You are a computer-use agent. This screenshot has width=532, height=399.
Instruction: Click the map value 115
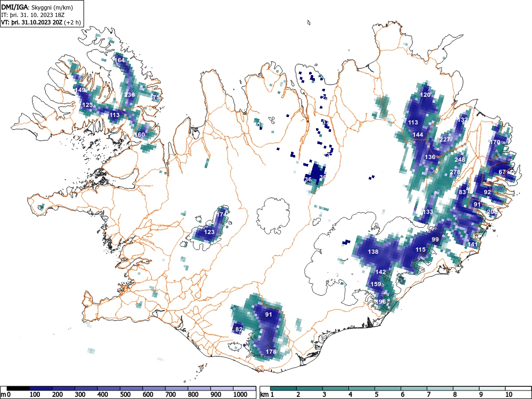coord(420,250)
